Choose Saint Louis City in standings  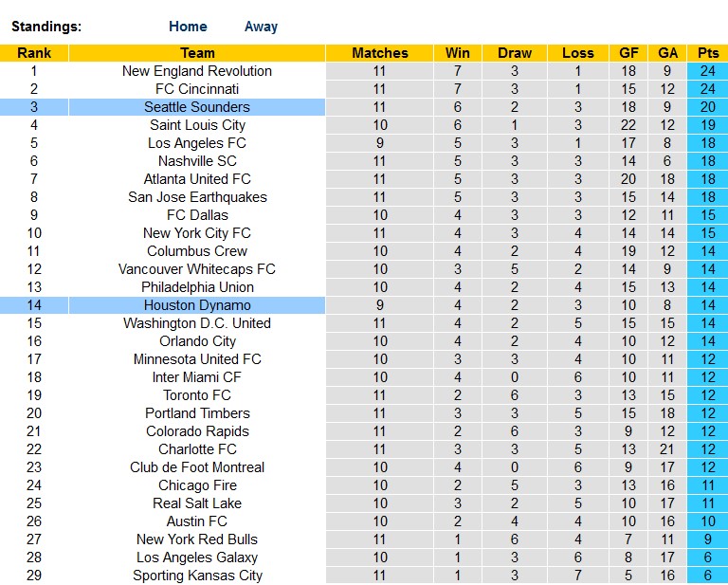[x=197, y=125]
